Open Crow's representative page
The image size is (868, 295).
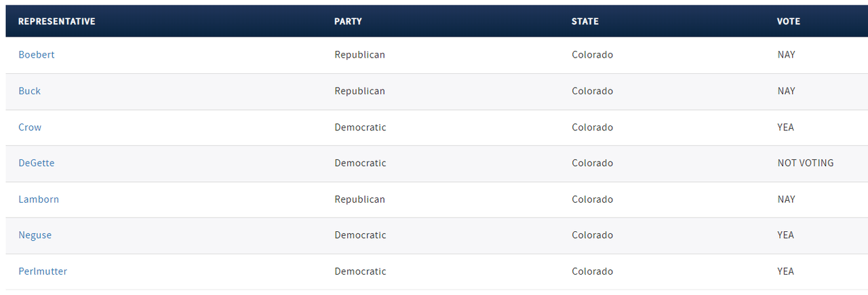[30, 127]
